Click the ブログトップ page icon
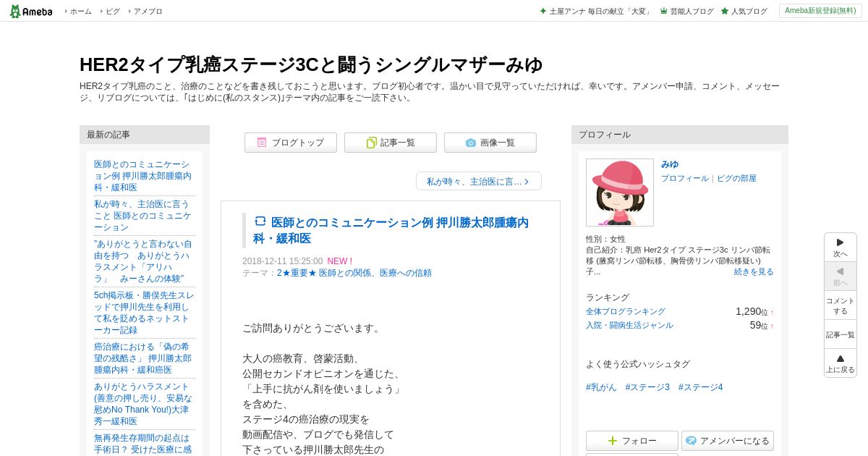This screenshot has width=868, height=456. click(x=262, y=143)
